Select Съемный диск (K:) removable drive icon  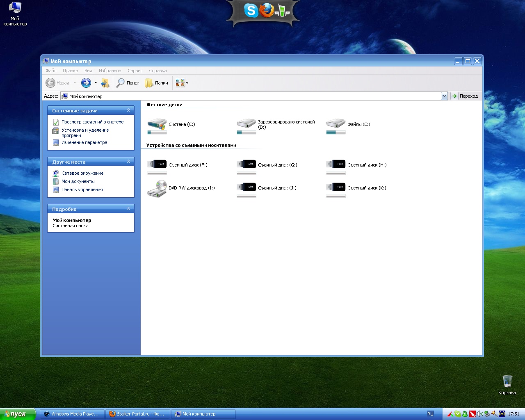coord(336,189)
